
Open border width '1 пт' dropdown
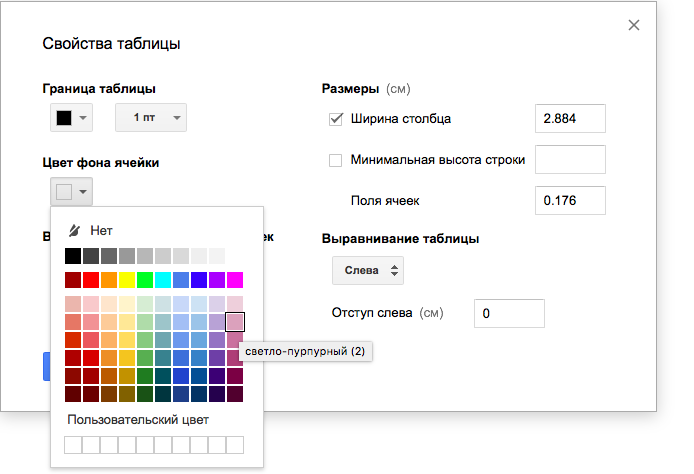click(x=151, y=118)
